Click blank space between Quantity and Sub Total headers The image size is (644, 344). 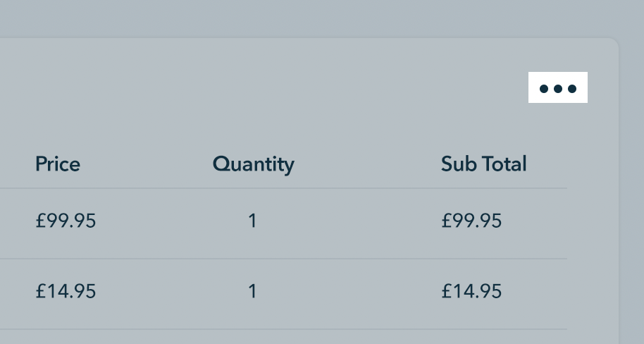pos(366,164)
